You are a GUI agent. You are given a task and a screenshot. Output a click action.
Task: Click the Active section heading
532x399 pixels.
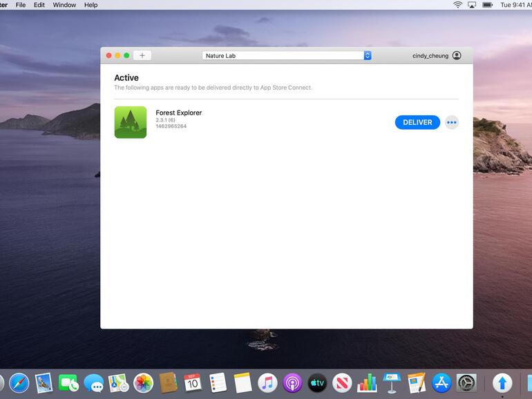126,77
